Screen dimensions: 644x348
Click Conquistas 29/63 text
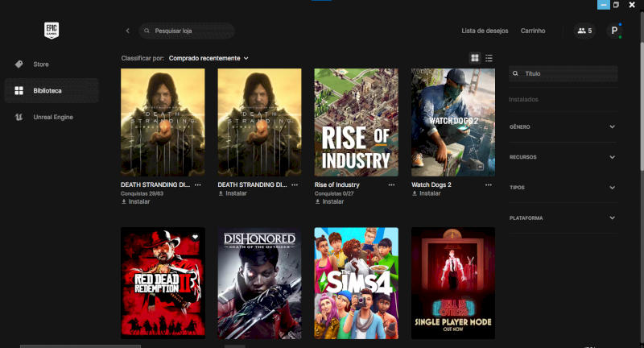(142, 193)
